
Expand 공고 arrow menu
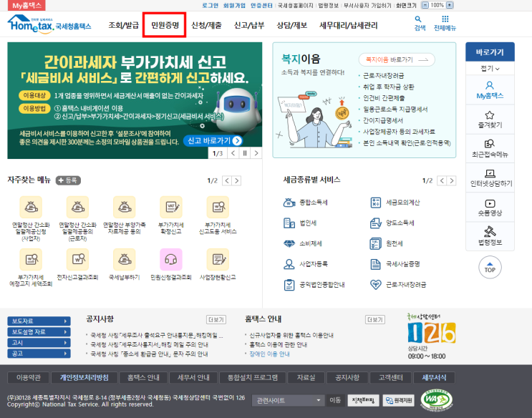tap(39, 354)
